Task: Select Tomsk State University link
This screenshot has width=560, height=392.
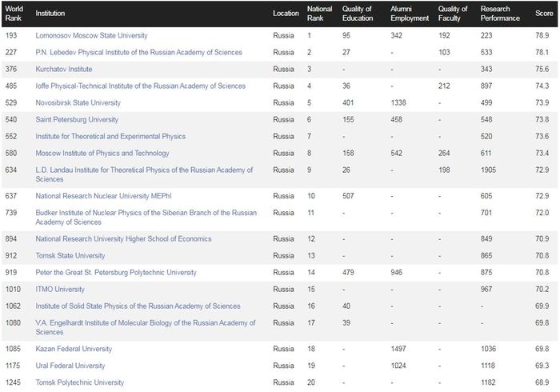Action: 70,256
